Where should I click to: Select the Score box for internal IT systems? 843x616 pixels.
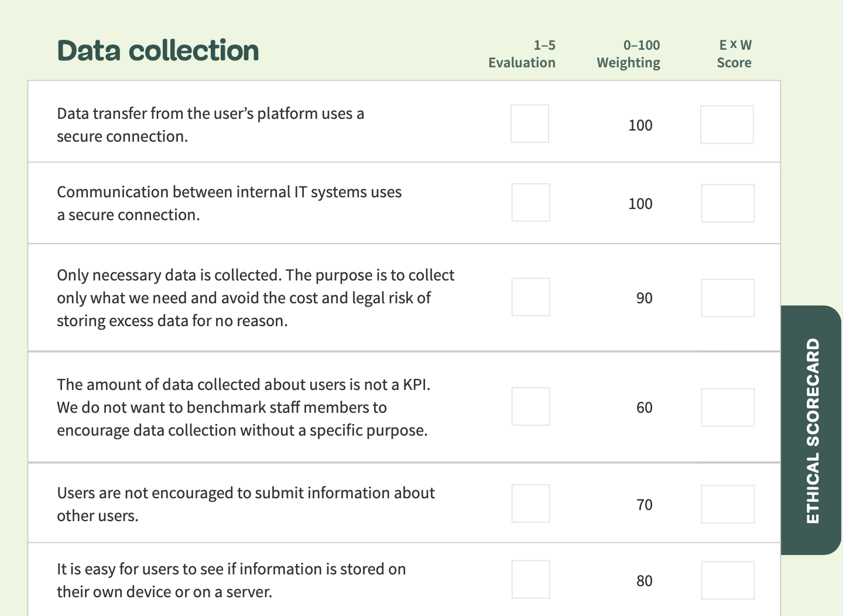click(x=728, y=202)
